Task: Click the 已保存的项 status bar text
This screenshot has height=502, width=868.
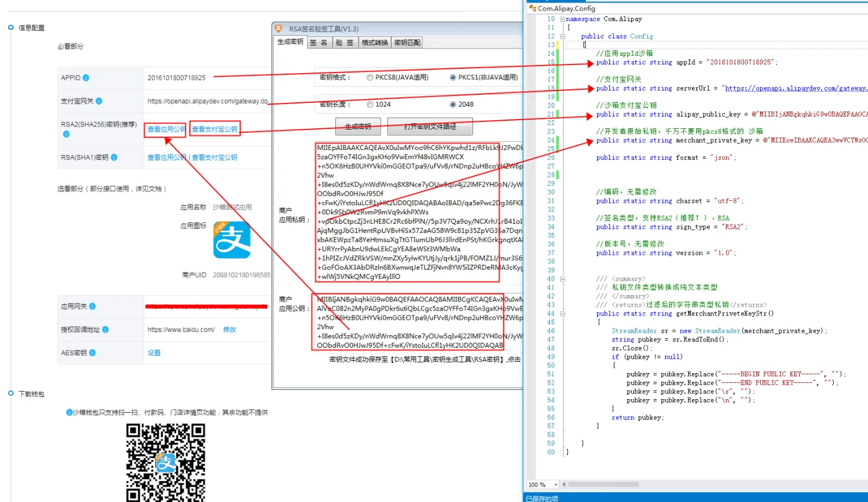Action: coord(541,498)
